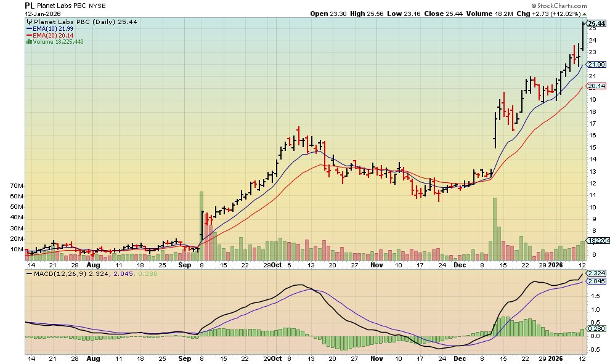Image resolution: width=610 pixels, height=364 pixels.
Task: Click the 50M volume axis label
Action: point(17,207)
